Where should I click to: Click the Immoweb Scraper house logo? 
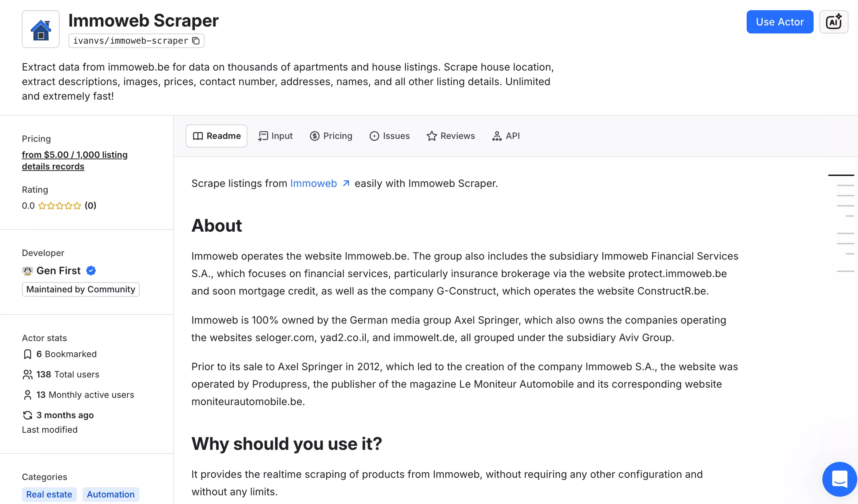pyautogui.click(x=41, y=29)
